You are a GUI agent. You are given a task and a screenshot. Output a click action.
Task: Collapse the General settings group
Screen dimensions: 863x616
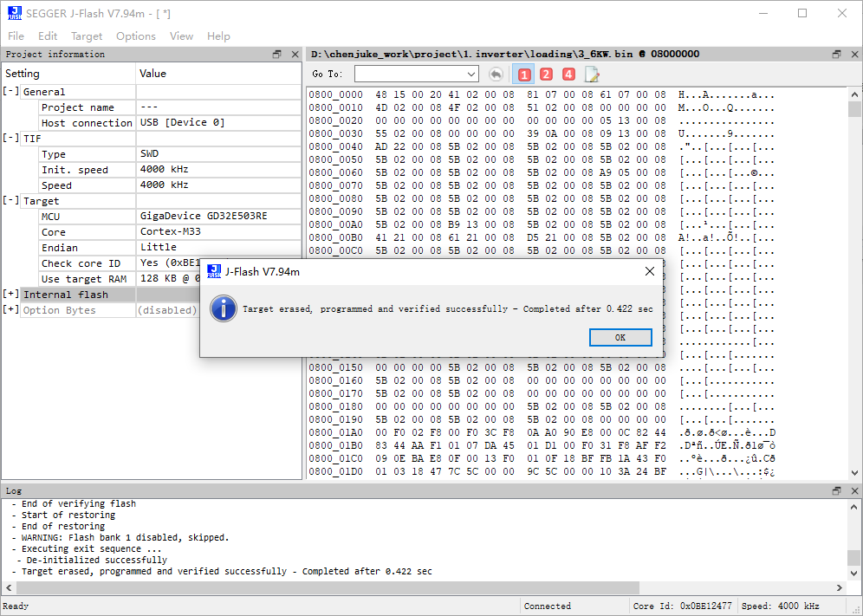point(11,91)
